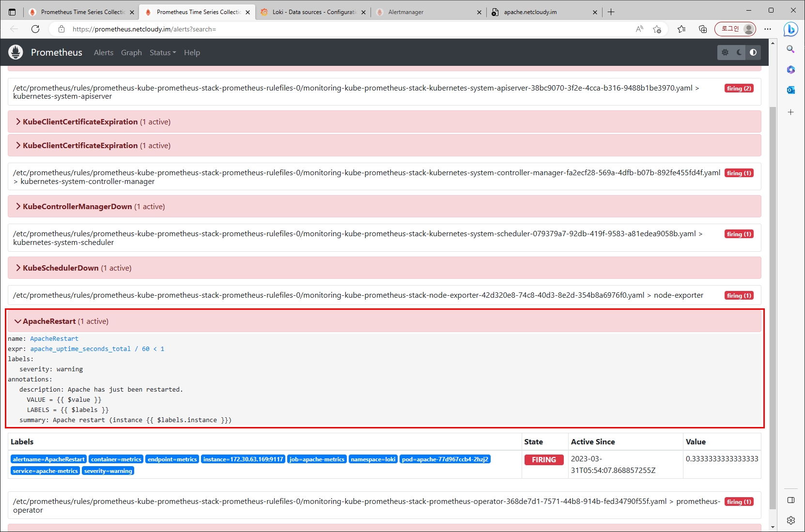The width and height of the screenshot is (805, 532).
Task: Open the read aloud icon in address bar
Action: coord(639,29)
